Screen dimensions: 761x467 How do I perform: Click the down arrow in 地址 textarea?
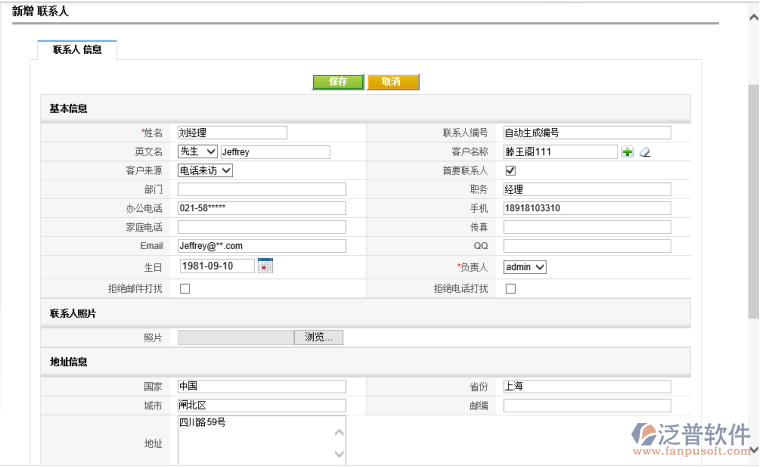tap(338, 455)
